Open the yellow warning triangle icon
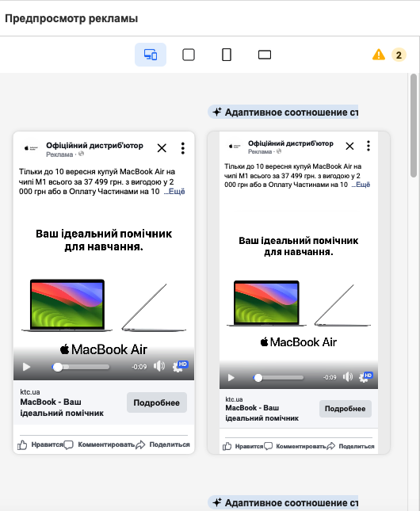 (x=379, y=55)
